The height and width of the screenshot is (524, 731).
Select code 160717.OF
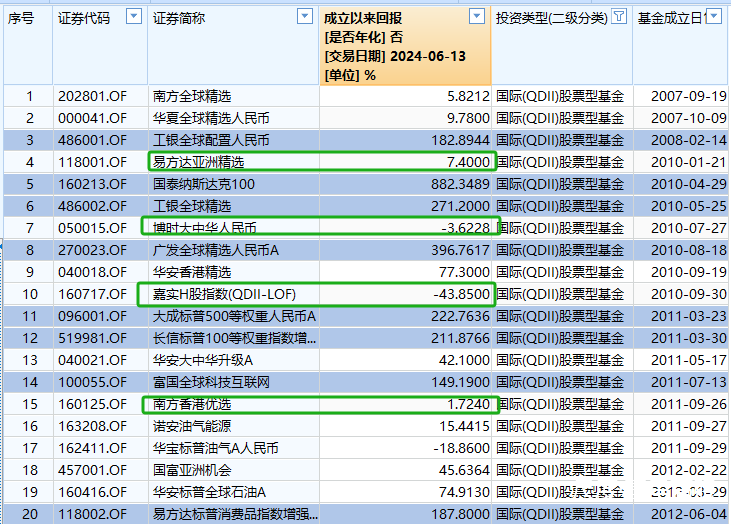tap(92, 294)
